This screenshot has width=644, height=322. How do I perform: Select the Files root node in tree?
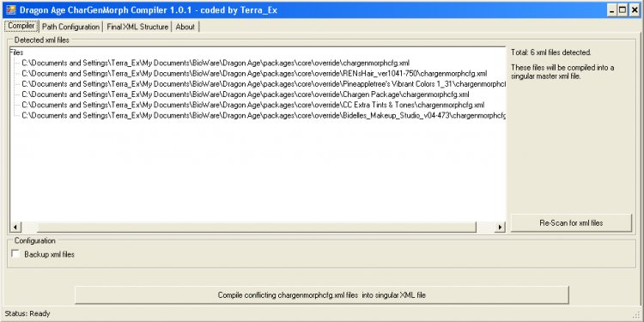tap(16, 52)
